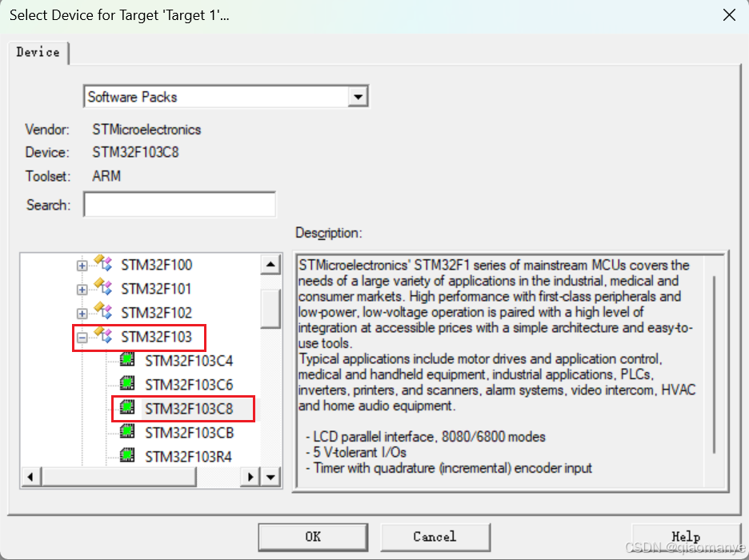Select the STM32F103CB device

point(190,433)
